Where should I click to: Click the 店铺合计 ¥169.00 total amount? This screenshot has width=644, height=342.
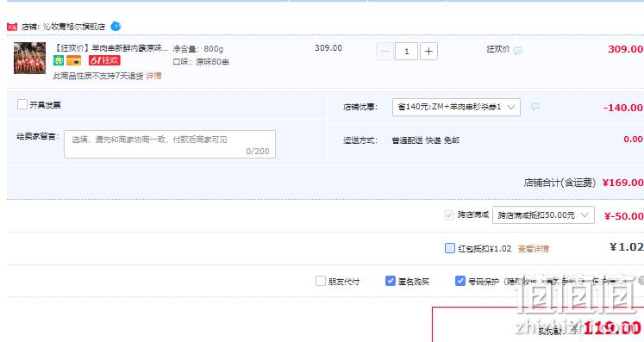coord(622,183)
